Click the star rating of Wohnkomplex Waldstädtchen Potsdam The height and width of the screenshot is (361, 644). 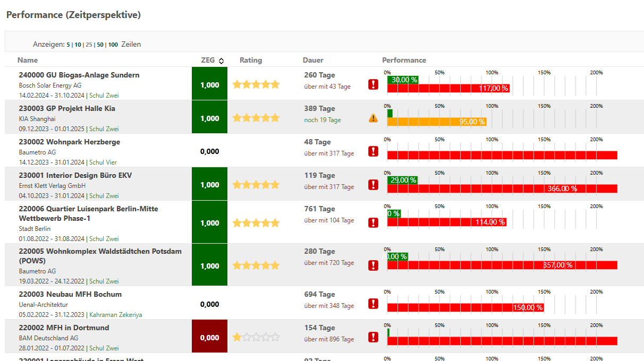coord(256,265)
